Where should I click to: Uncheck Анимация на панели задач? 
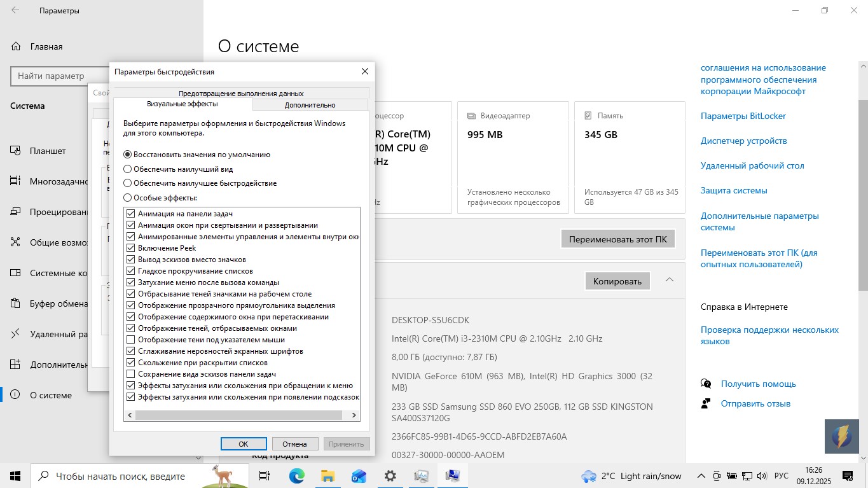131,214
